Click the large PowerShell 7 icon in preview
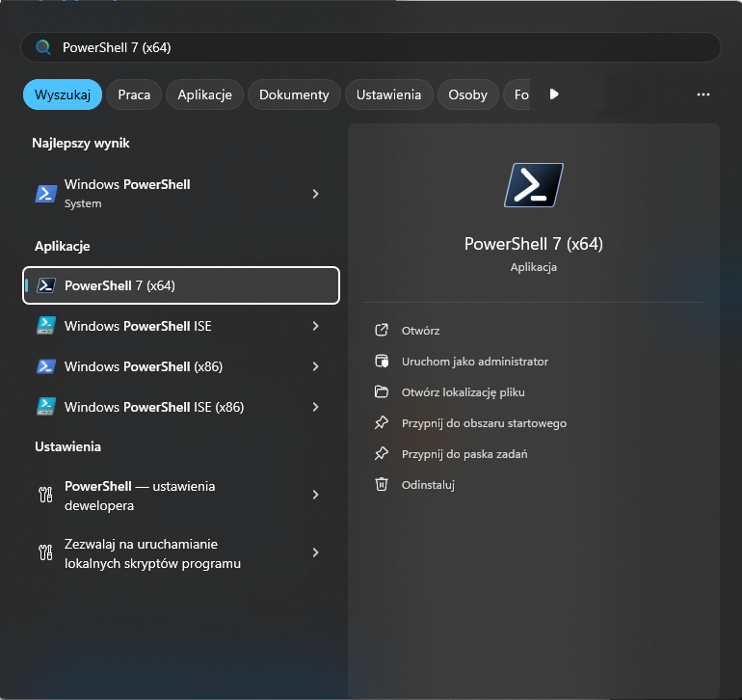 click(x=533, y=185)
